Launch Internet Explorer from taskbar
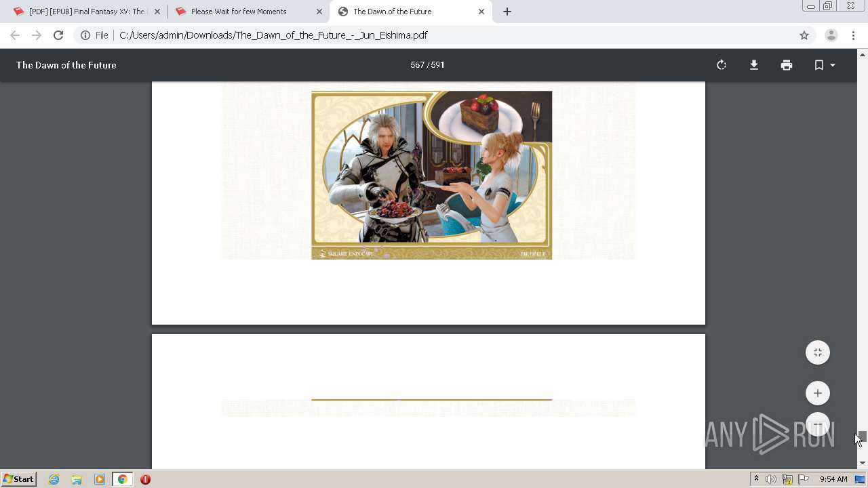The height and width of the screenshot is (488, 868). tap(54, 479)
